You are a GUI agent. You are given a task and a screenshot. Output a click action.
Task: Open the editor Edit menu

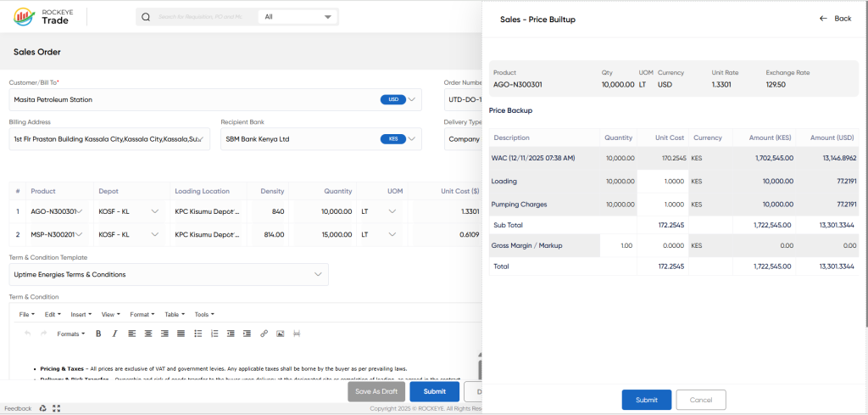click(53, 314)
